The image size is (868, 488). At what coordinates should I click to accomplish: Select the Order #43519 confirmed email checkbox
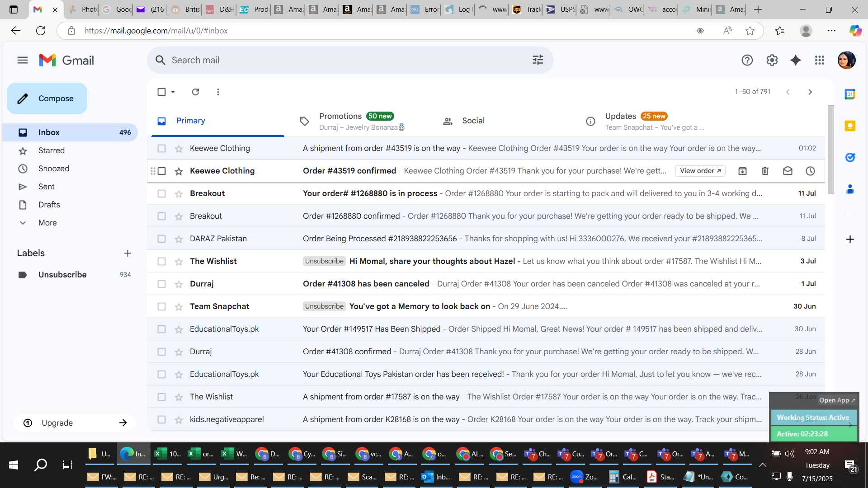[161, 171]
